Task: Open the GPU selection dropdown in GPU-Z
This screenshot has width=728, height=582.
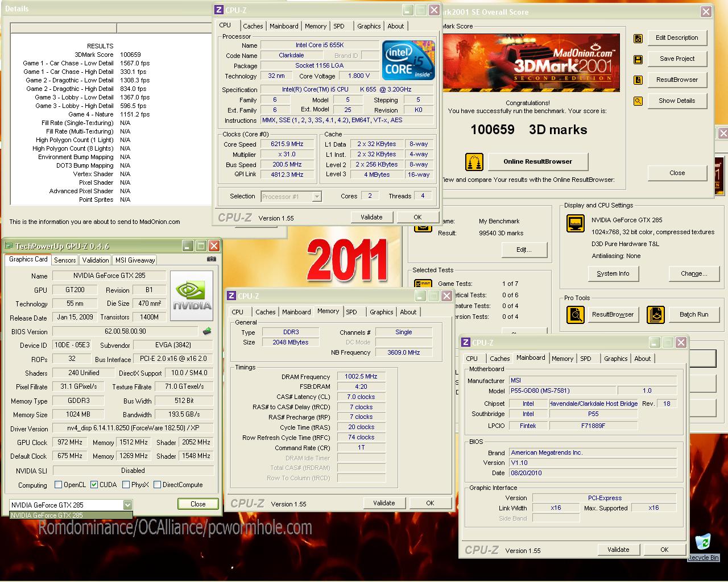Action: tap(127, 505)
